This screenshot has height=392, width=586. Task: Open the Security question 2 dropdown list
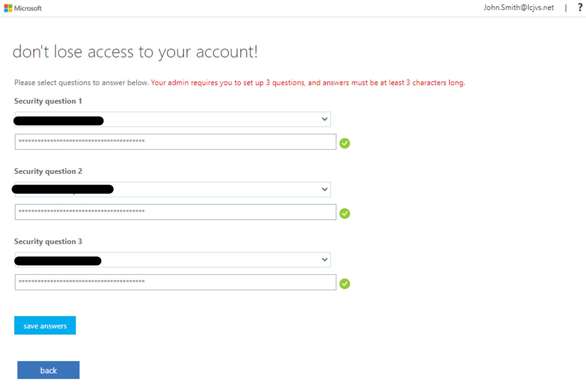click(324, 189)
